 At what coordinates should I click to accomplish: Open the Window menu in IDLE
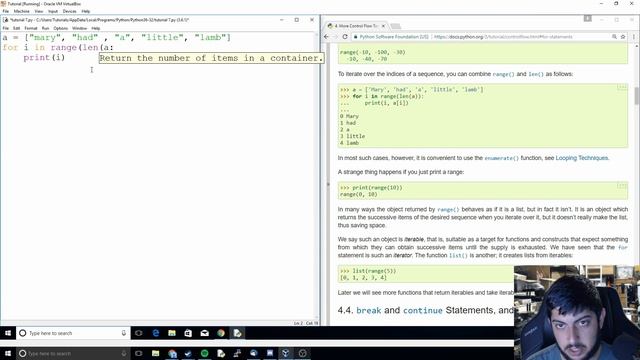pyautogui.click(x=80, y=28)
